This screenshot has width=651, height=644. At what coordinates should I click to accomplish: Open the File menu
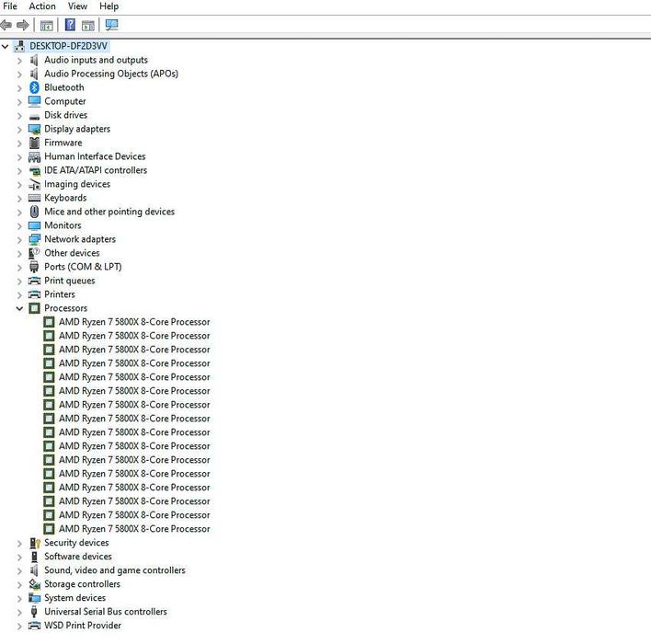10,6
